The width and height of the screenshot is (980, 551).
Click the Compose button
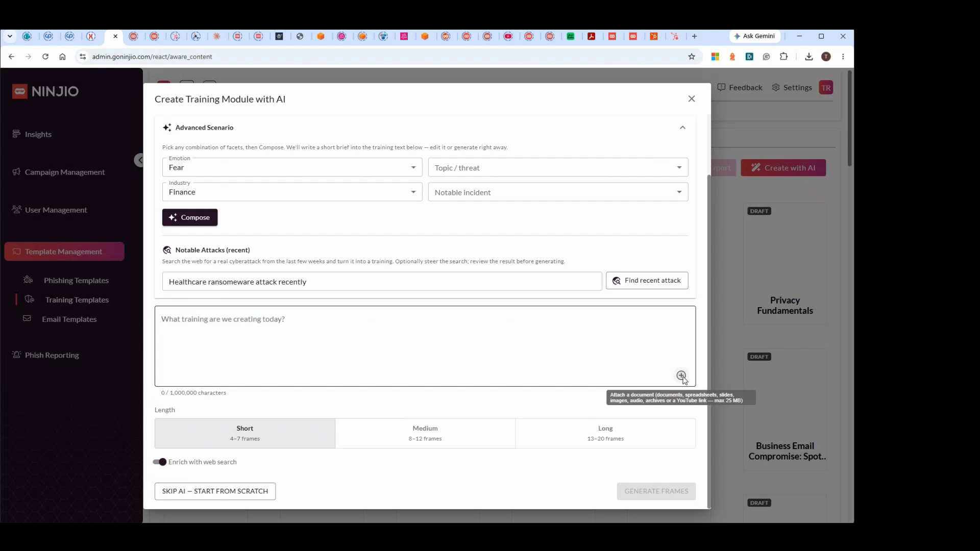(190, 217)
